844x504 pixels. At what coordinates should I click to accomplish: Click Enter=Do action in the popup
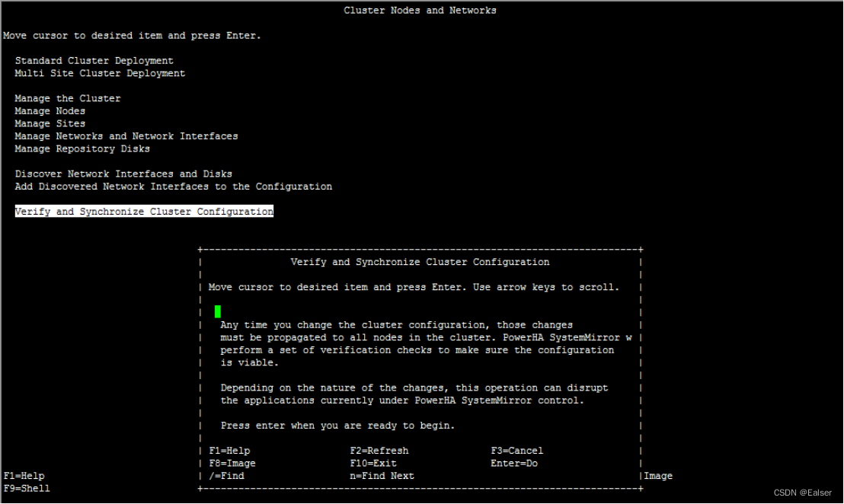coord(513,463)
